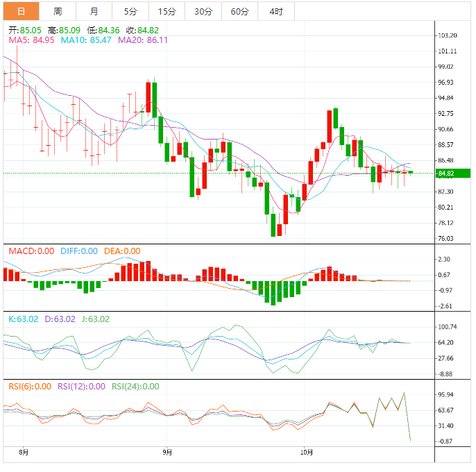Click the RSI(24):0.00 label

[135, 387]
